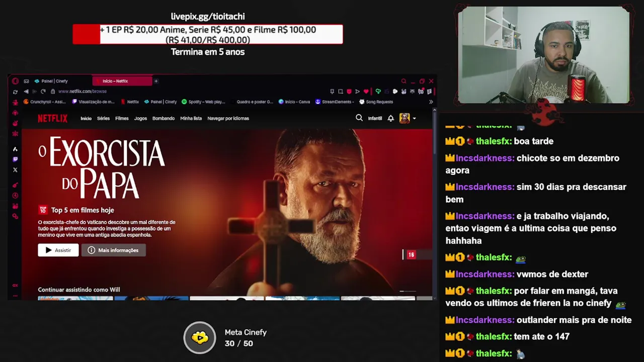Open the X icon in Opera sidebar
This screenshot has width=644, height=362.
[15, 170]
